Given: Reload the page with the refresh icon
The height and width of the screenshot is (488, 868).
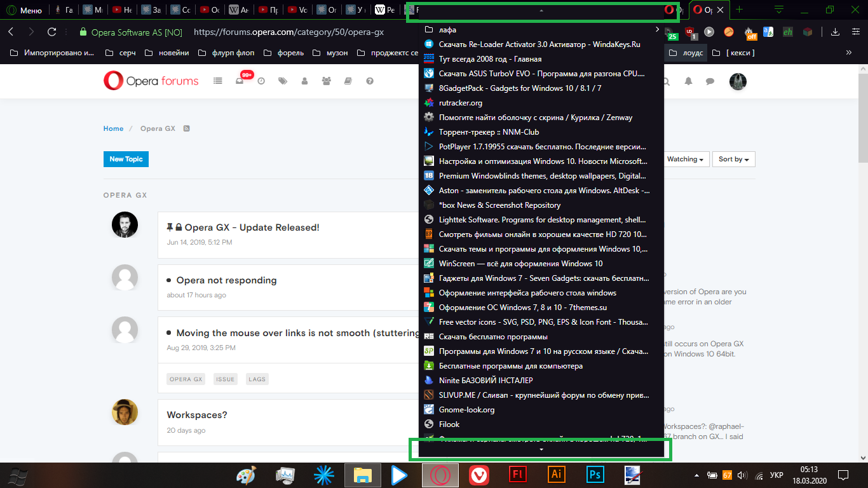Looking at the screenshot, I should (x=52, y=32).
